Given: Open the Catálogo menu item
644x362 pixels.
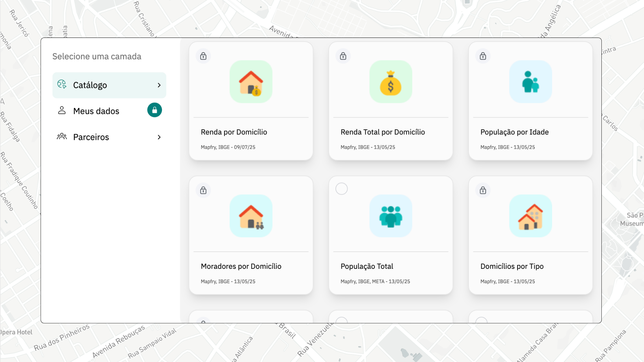Looking at the screenshot, I should [90, 85].
